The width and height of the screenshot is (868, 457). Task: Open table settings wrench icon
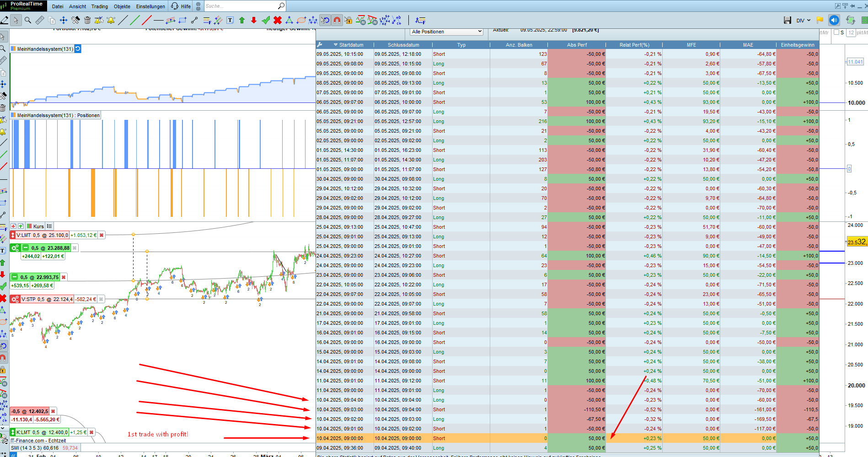[320, 45]
